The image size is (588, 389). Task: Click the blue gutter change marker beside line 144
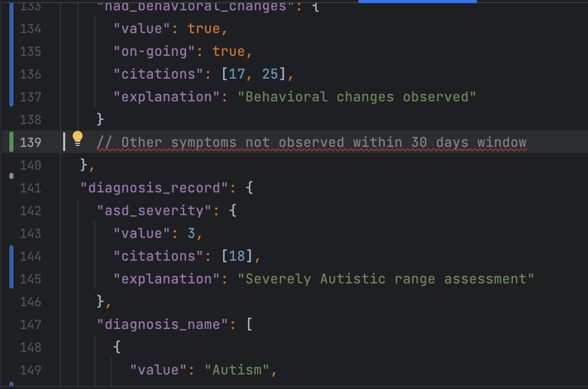click(11, 256)
